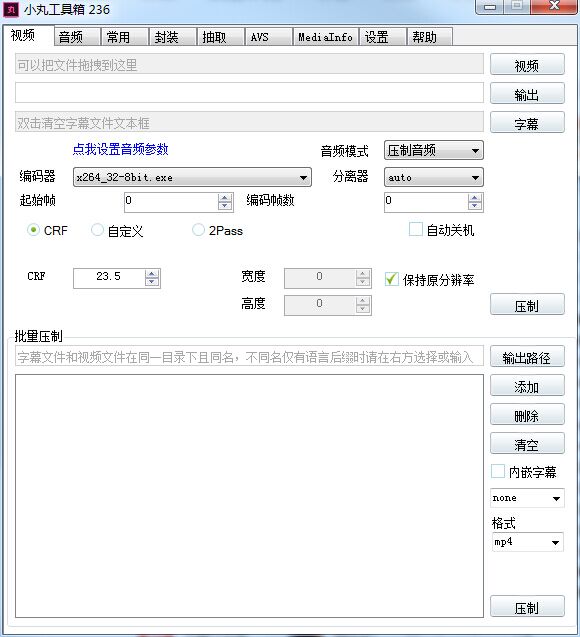Click the upper 压制 encode button

[527, 304]
